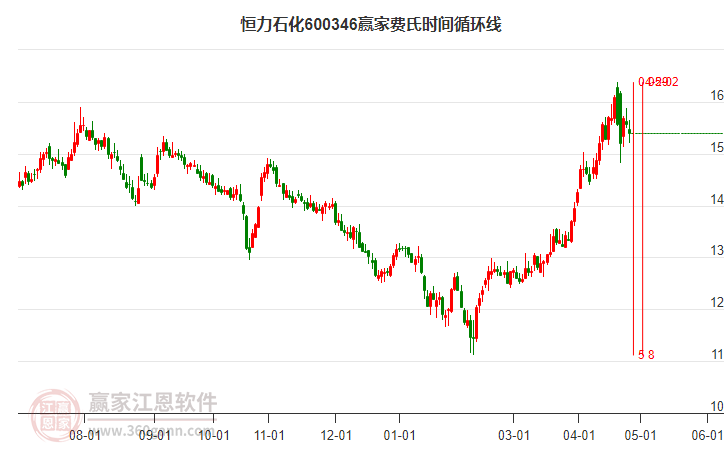Click the price level 11 label

pyautogui.click(x=716, y=355)
